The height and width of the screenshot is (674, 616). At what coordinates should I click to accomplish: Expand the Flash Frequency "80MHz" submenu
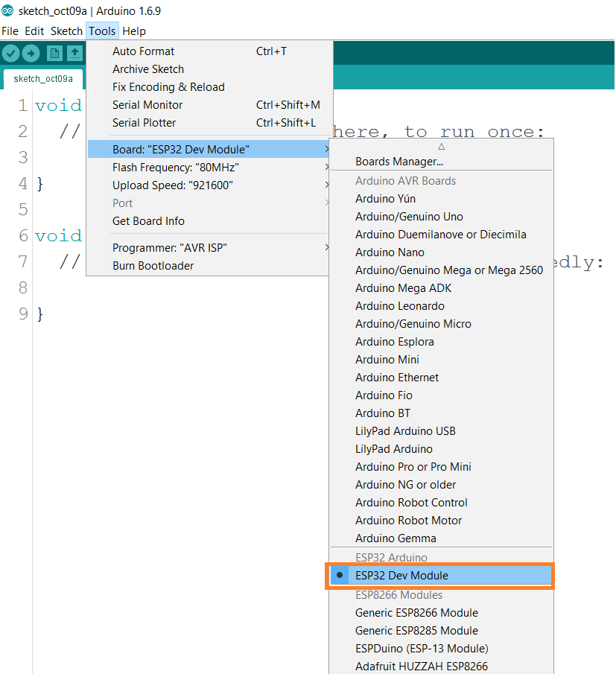pos(209,168)
